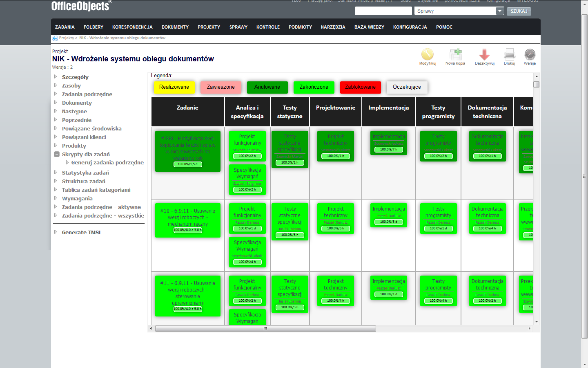The height and width of the screenshot is (368, 588).
Task: Focus the search text input field
Action: tap(383, 11)
